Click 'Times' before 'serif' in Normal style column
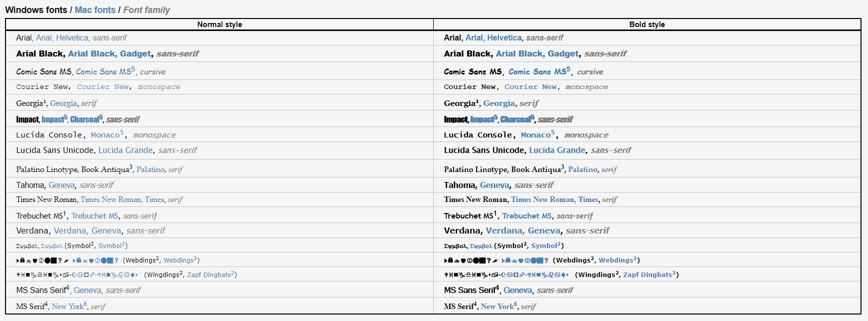The height and width of the screenshot is (321, 868). pyautogui.click(x=155, y=199)
